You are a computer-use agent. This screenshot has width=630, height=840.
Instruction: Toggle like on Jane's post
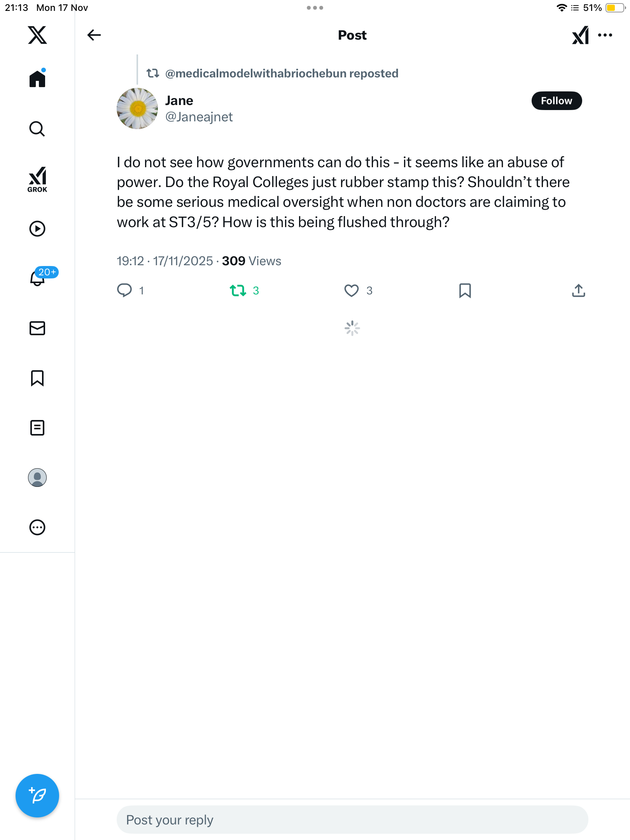[352, 290]
